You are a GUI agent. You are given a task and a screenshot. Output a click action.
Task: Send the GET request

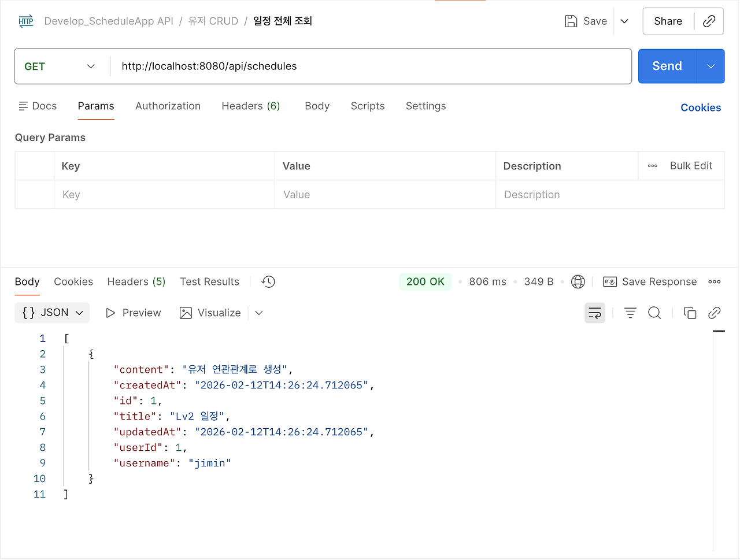pyautogui.click(x=668, y=66)
